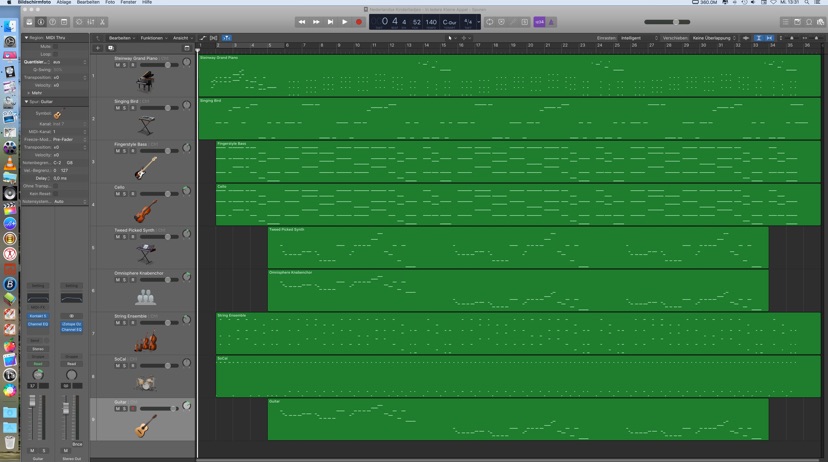Screen dimensions: 828x462
Task: Toggle the purple count-in 1234 button
Action: tap(539, 22)
